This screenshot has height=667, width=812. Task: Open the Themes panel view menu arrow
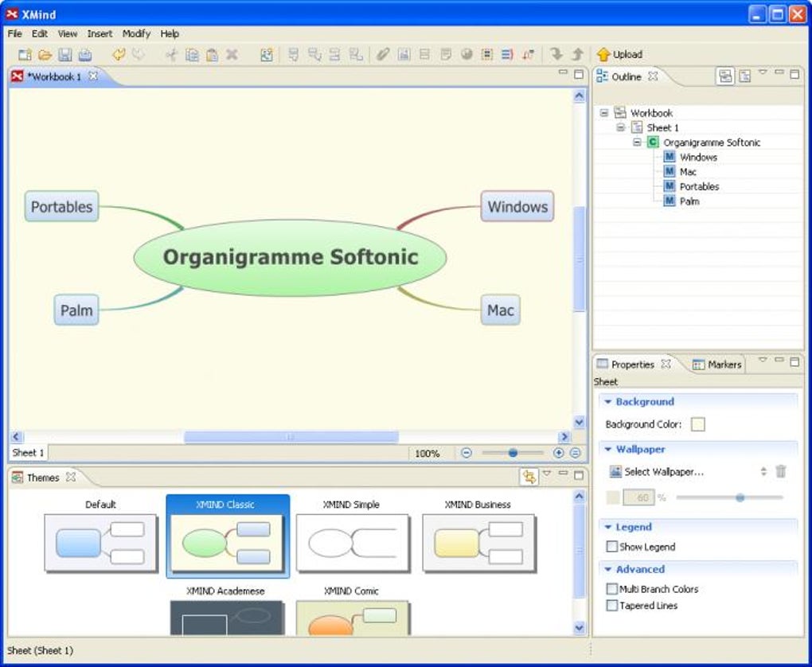[546, 473]
